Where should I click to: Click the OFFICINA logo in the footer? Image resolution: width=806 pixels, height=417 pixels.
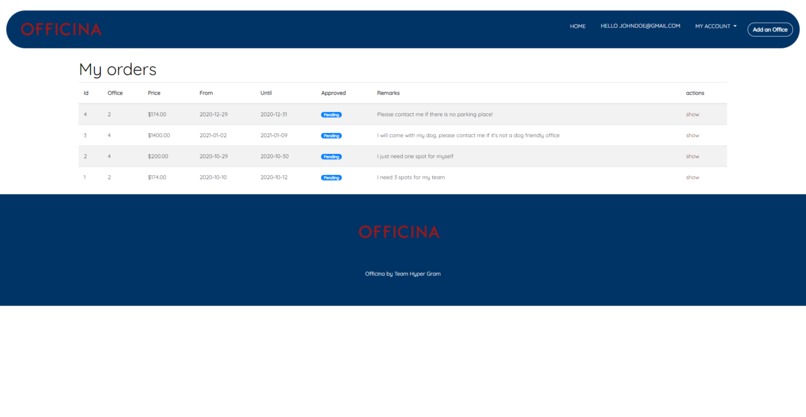tap(399, 232)
